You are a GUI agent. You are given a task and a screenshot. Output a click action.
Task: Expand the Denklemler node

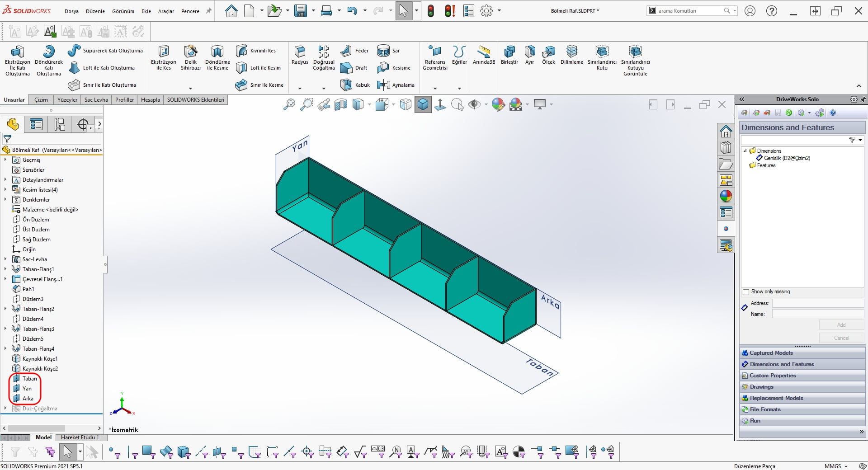point(5,200)
